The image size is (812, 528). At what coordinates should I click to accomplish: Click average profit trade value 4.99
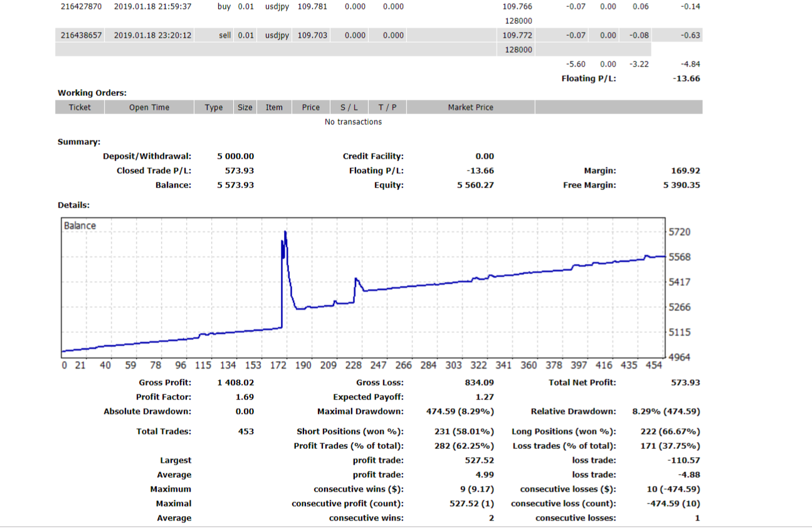click(485, 475)
